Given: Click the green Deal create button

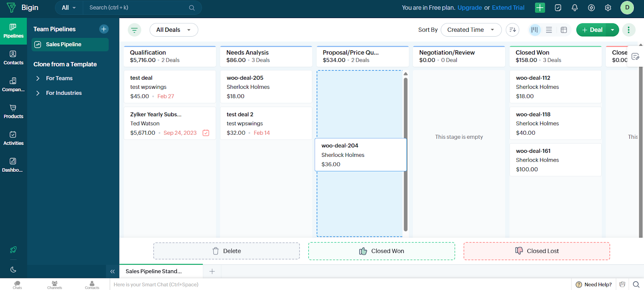Looking at the screenshot, I should pos(592,30).
